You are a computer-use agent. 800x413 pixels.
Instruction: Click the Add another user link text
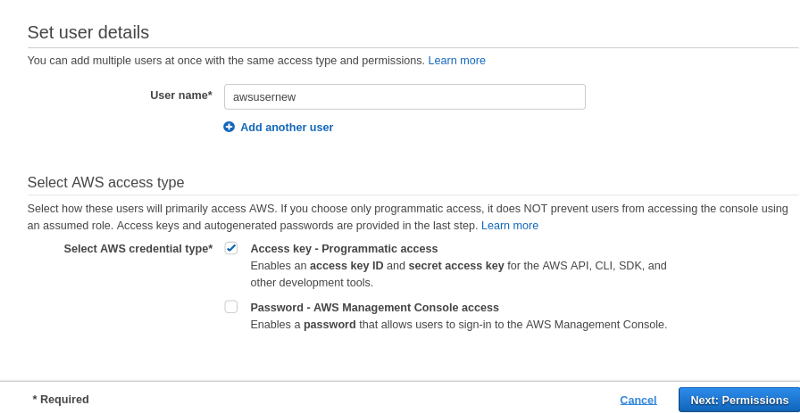tap(287, 127)
